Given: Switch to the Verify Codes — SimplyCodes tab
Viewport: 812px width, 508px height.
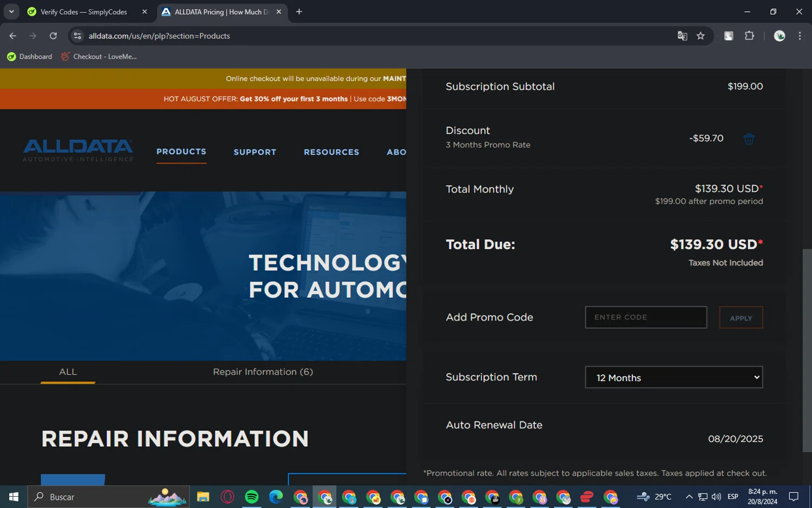Looking at the screenshot, I should pyautogui.click(x=84, y=11).
